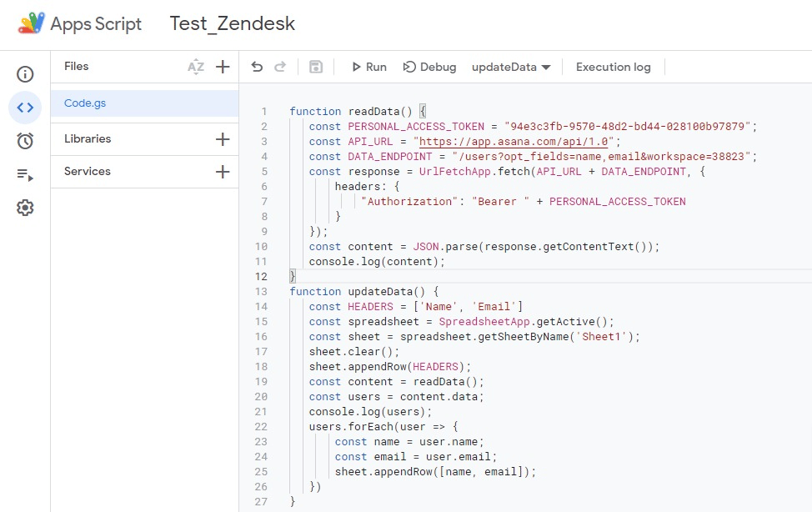Click line number 13 in gutter
This screenshot has width=812, height=512.
pyautogui.click(x=261, y=292)
